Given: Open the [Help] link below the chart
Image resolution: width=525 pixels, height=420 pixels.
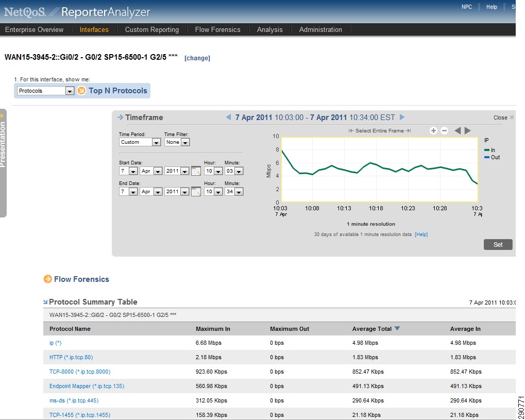Looking at the screenshot, I should pos(421,234).
